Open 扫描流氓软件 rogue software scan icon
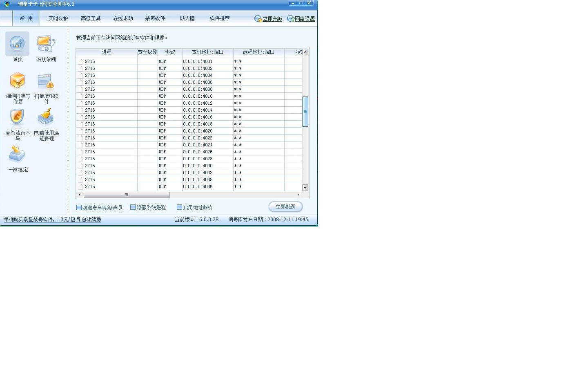Image resolution: width=588 pixels, height=368 pixels. click(x=46, y=81)
